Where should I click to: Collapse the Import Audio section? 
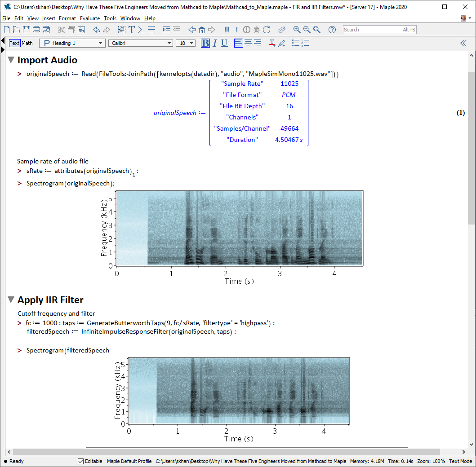pos(11,60)
